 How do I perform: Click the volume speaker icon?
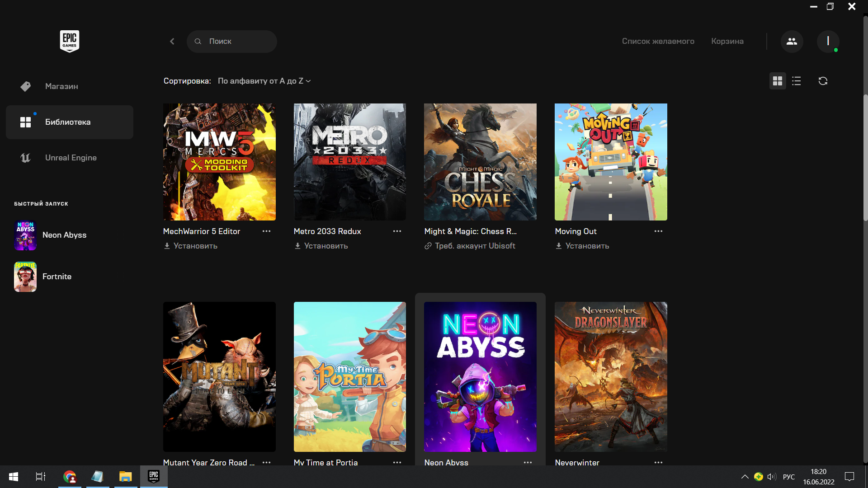point(771,477)
